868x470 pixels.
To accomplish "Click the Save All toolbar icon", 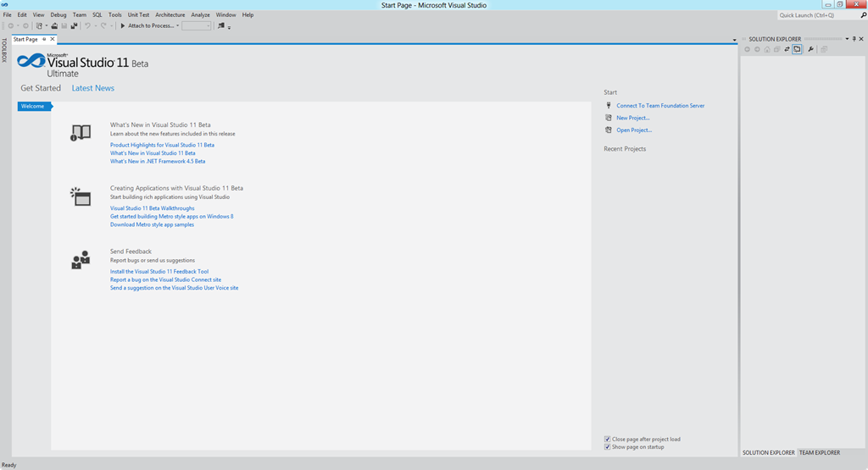I will (75, 26).
